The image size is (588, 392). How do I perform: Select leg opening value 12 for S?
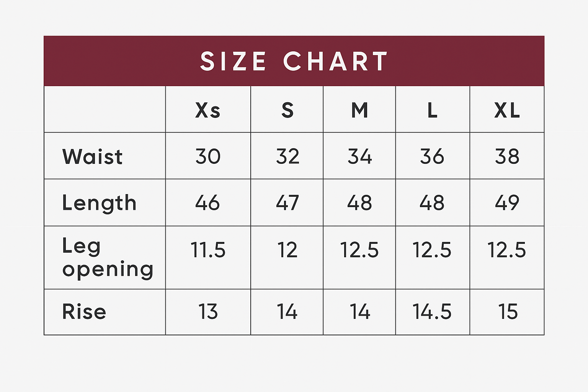click(287, 250)
